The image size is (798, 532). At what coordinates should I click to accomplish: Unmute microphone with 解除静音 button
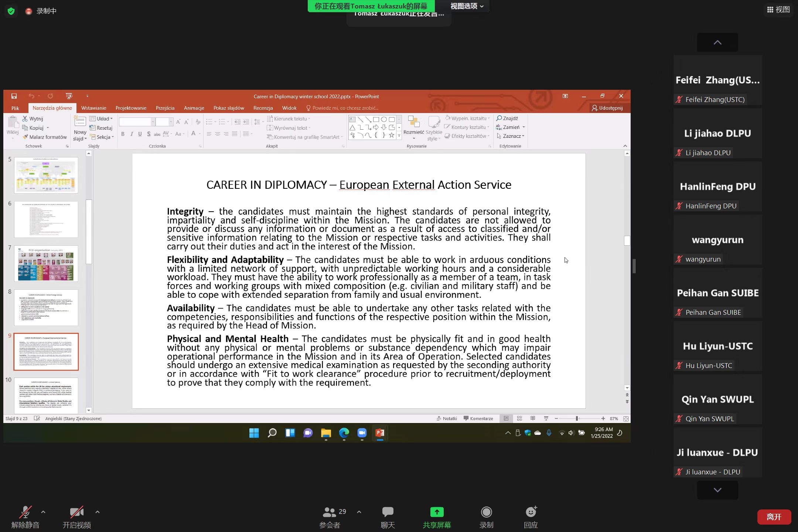(25, 512)
